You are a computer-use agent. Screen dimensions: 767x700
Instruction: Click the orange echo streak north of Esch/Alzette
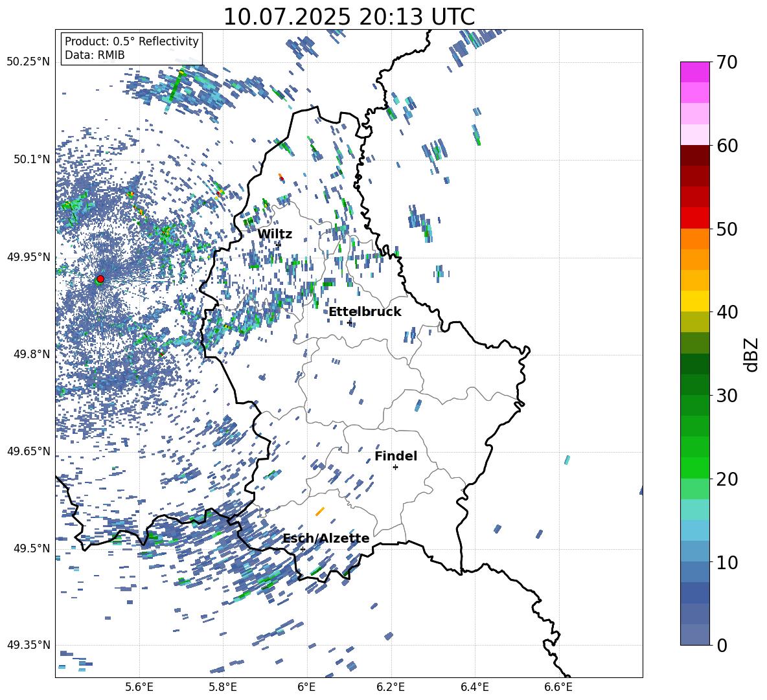[x=320, y=512]
